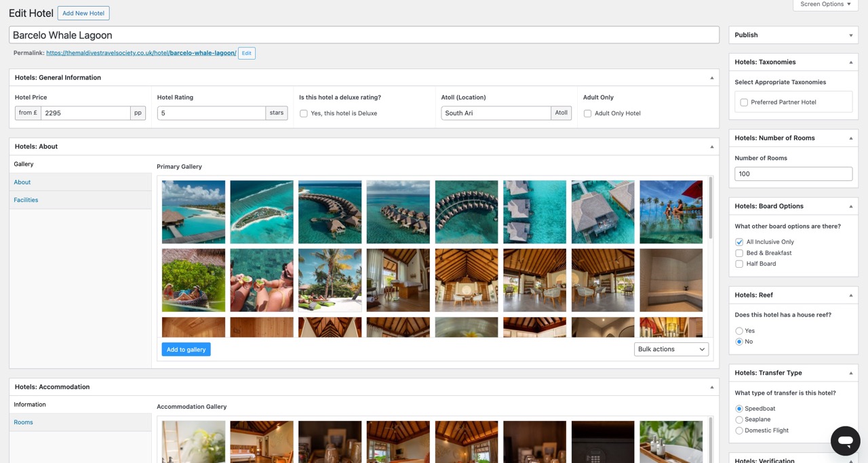Image resolution: width=868 pixels, height=463 pixels.
Task: Click the Add New Hotel button
Action: 83,14
